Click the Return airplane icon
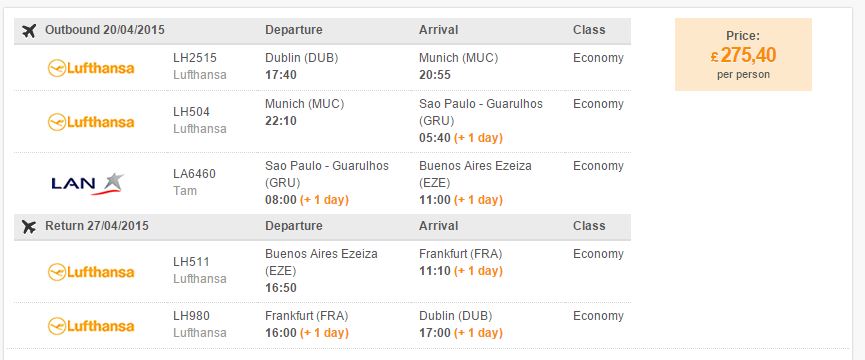Image resolution: width=865 pixels, height=360 pixels. pyautogui.click(x=29, y=227)
